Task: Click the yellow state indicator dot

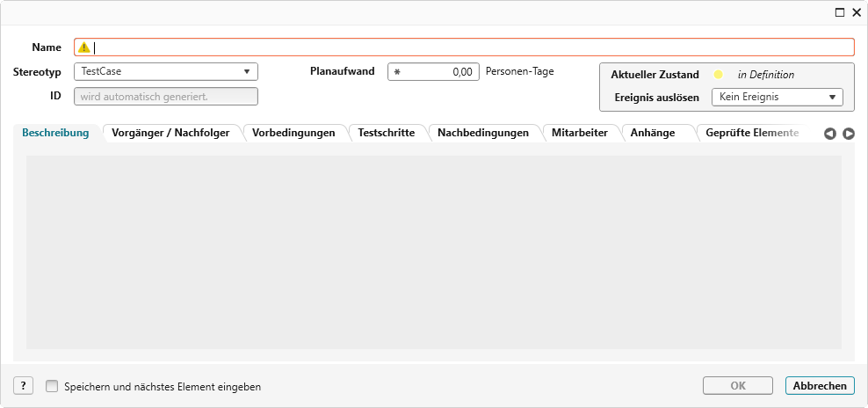Action: (718, 75)
